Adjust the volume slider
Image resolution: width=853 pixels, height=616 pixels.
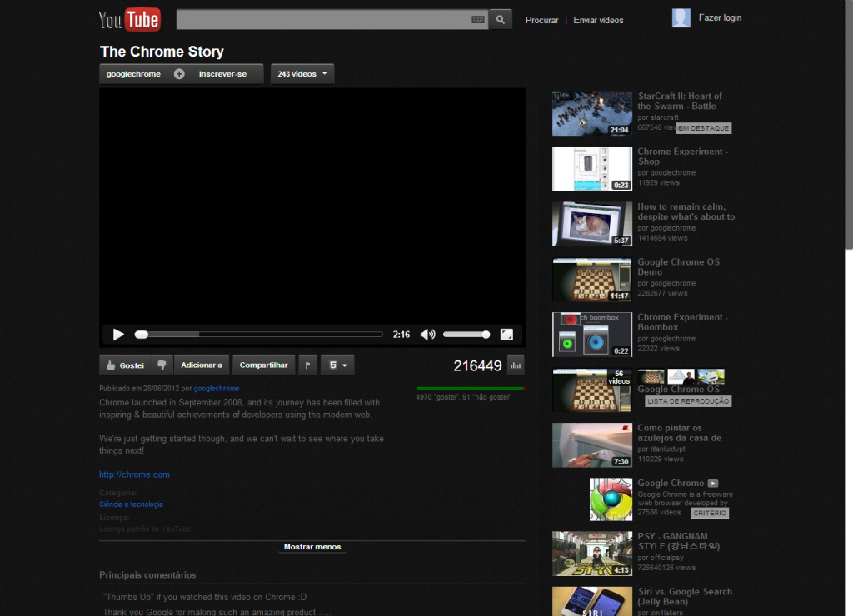pos(466,335)
